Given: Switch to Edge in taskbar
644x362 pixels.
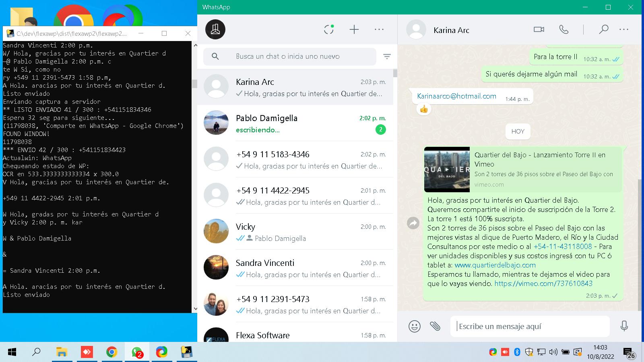Looking at the screenshot, I should pyautogui.click(x=162, y=352).
